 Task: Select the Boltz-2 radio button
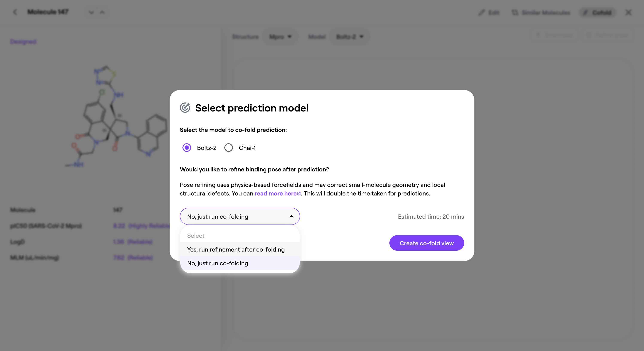[187, 148]
